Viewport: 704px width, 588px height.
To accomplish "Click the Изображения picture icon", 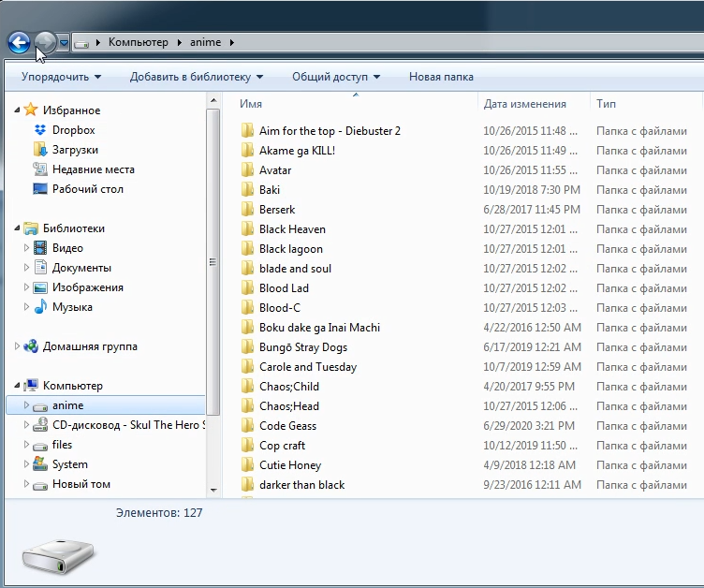I will click(40, 287).
